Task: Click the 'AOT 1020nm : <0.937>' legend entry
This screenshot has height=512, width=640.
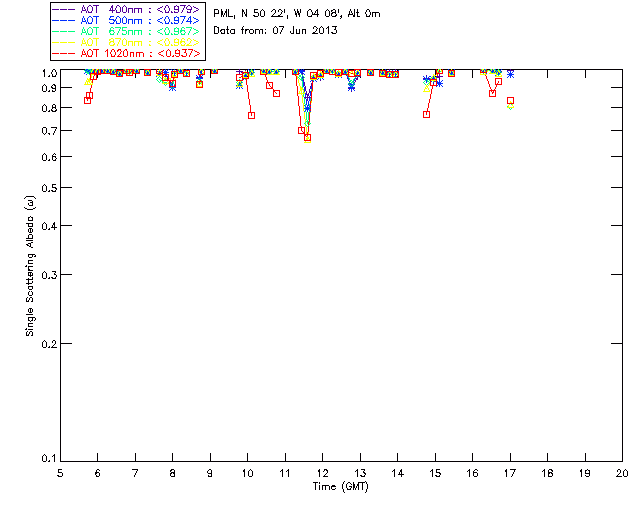Action: tap(127, 53)
